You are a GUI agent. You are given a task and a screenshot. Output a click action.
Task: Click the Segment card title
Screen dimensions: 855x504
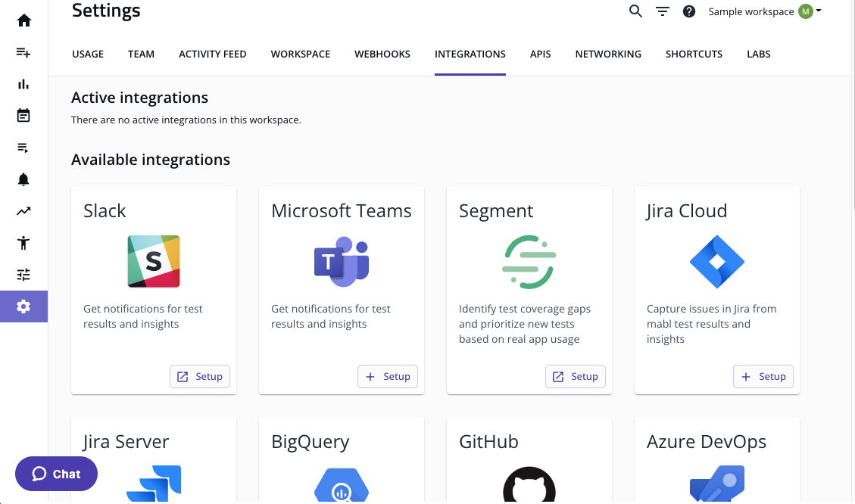496,211
